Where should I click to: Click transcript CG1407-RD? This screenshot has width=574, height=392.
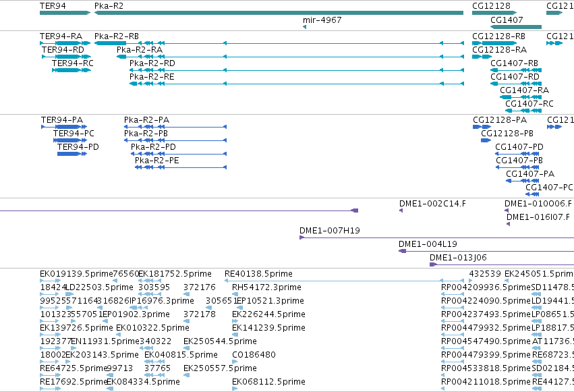(516, 84)
